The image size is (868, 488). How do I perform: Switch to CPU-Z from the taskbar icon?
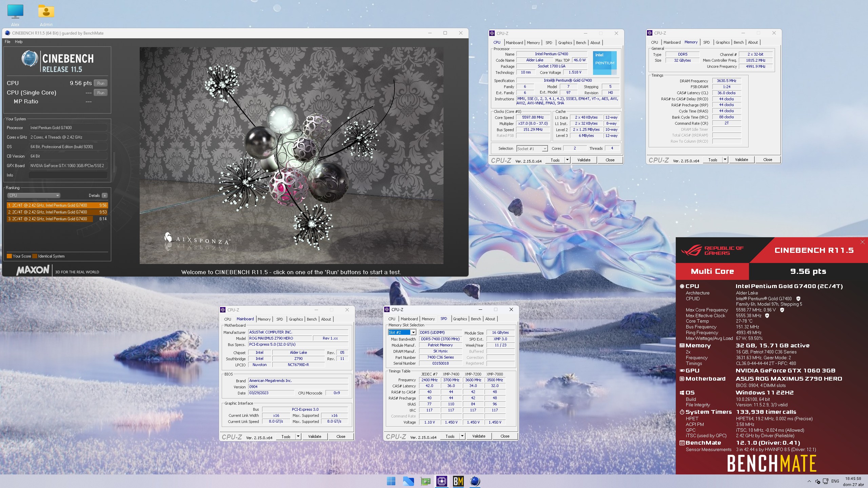[441, 481]
